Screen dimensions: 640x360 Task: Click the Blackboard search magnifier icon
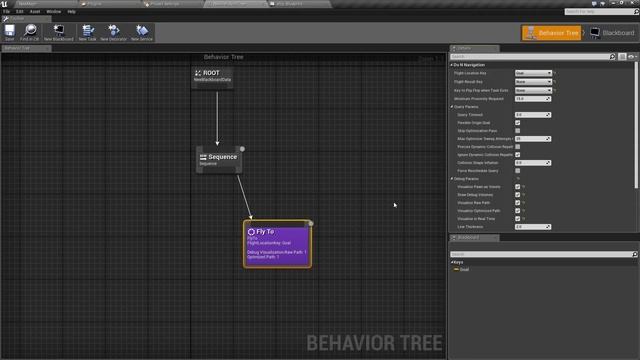click(635, 254)
